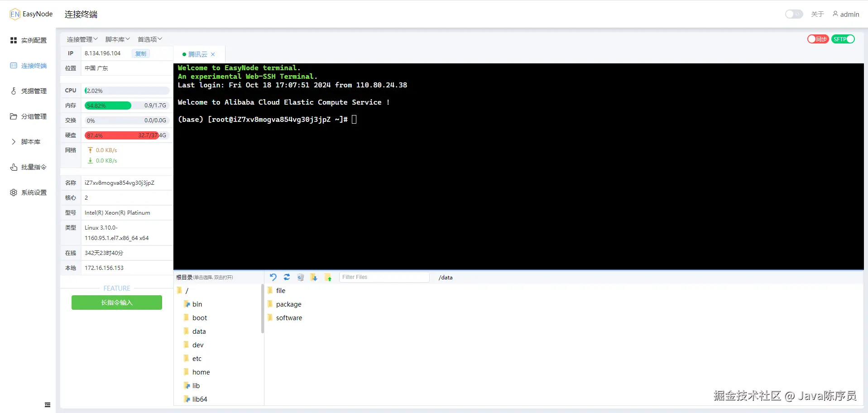Toggle the 同步 sync switch
The height and width of the screenshot is (413, 868).
pos(818,39)
